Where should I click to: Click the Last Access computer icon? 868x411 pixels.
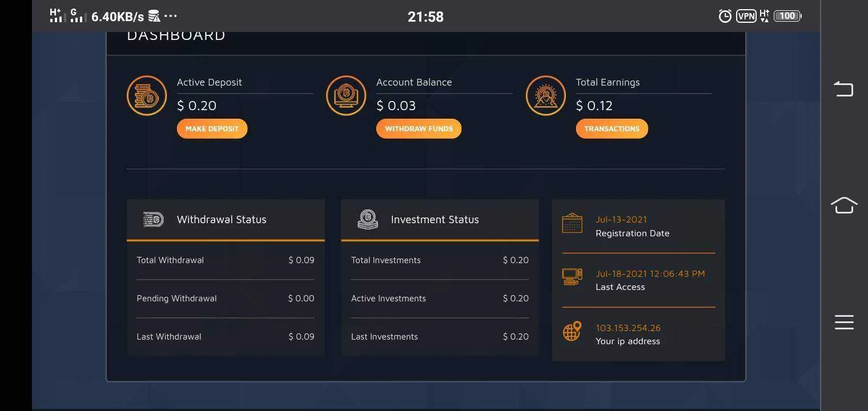tap(572, 277)
